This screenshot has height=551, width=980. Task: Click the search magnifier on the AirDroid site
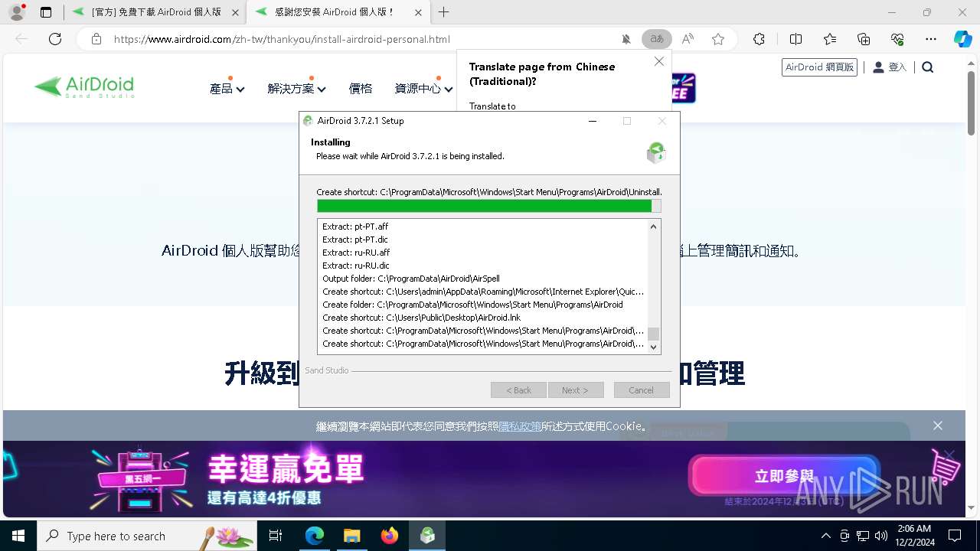click(928, 67)
